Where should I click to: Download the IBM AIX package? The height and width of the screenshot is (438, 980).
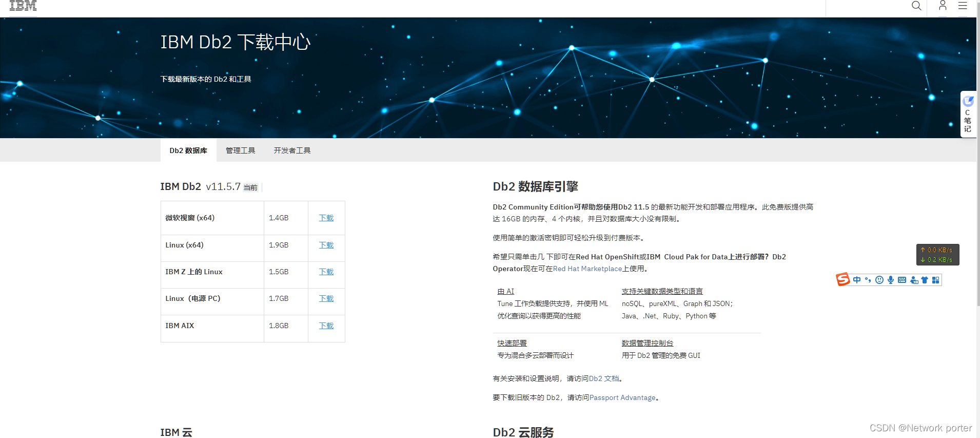tap(326, 326)
